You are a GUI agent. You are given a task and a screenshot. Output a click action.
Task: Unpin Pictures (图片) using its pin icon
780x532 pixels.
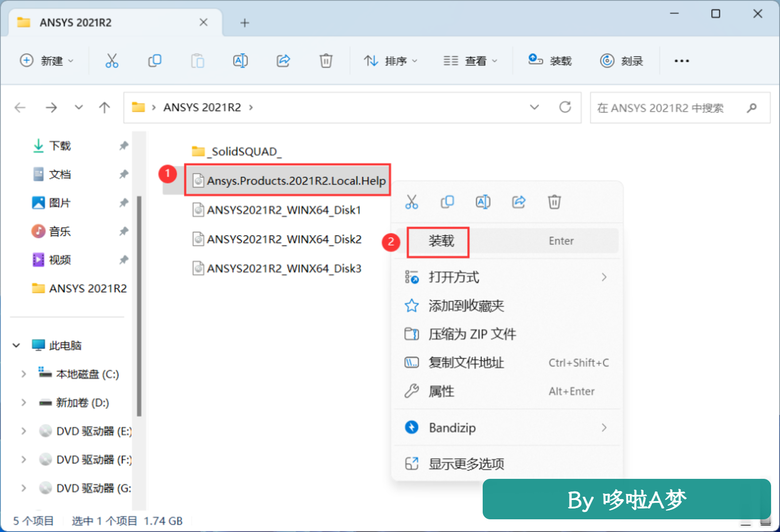coord(124,203)
